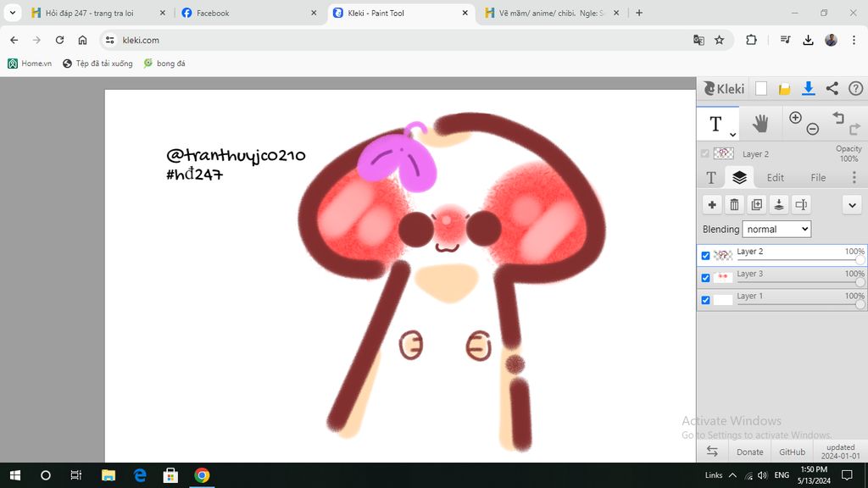This screenshot has height=488, width=868.
Task: Flip the interface side using the arrows
Action: click(x=712, y=452)
